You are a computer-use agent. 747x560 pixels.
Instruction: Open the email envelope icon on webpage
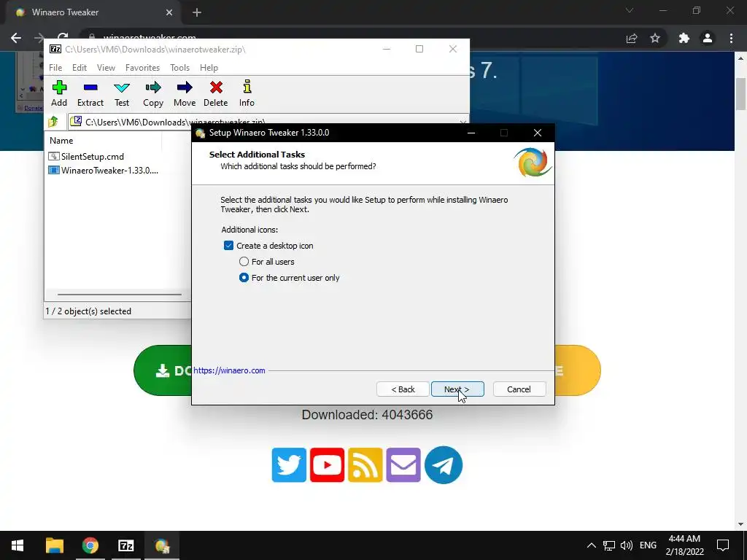point(403,464)
